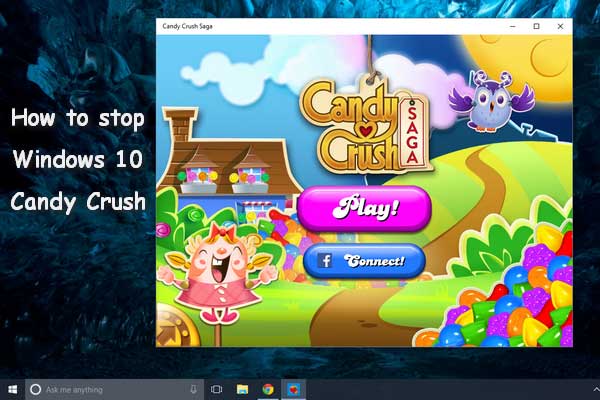600x400 pixels.
Task: Click the Facebook Connect! button
Action: click(364, 261)
